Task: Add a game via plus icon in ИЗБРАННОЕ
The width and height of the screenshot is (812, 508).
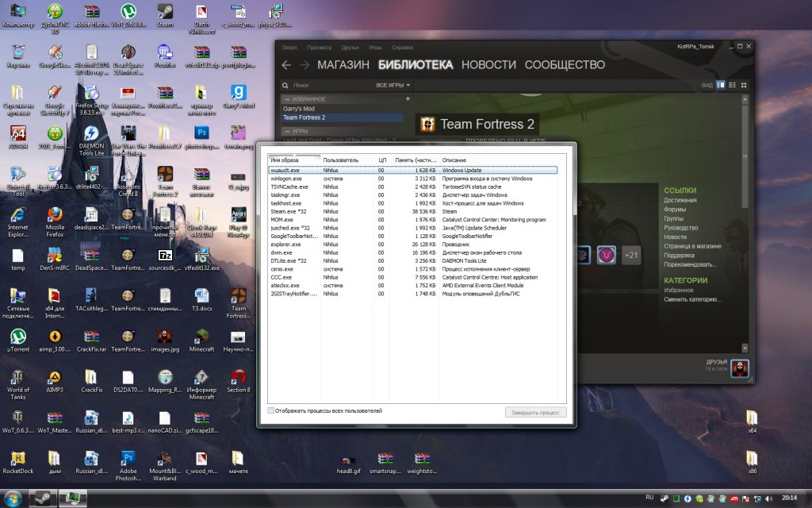Action: 408,98
